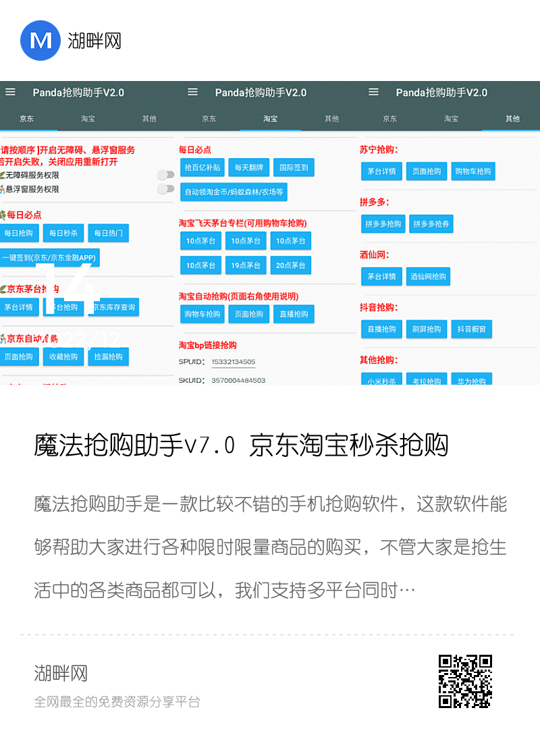Open hamburger menu in panel with 淘宝 tab active
The height and width of the screenshot is (756, 540).
pyautogui.click(x=192, y=92)
